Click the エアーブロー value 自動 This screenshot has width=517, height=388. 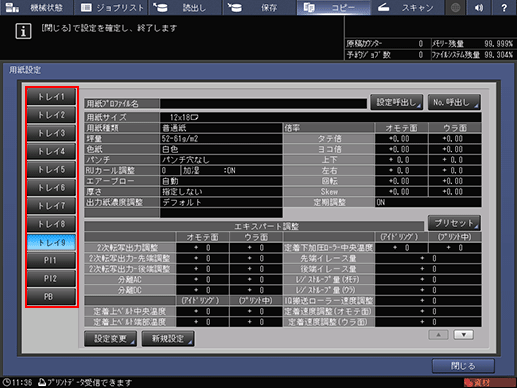point(221,181)
